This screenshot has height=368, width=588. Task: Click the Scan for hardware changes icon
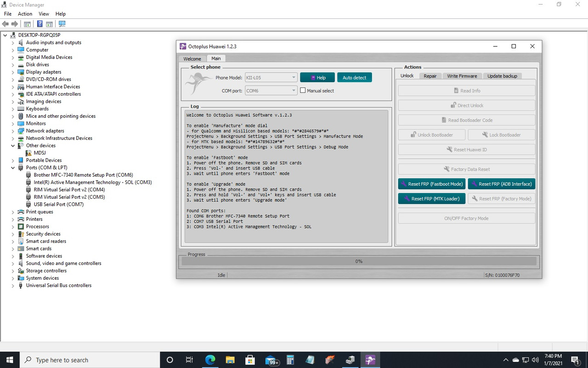62,23
